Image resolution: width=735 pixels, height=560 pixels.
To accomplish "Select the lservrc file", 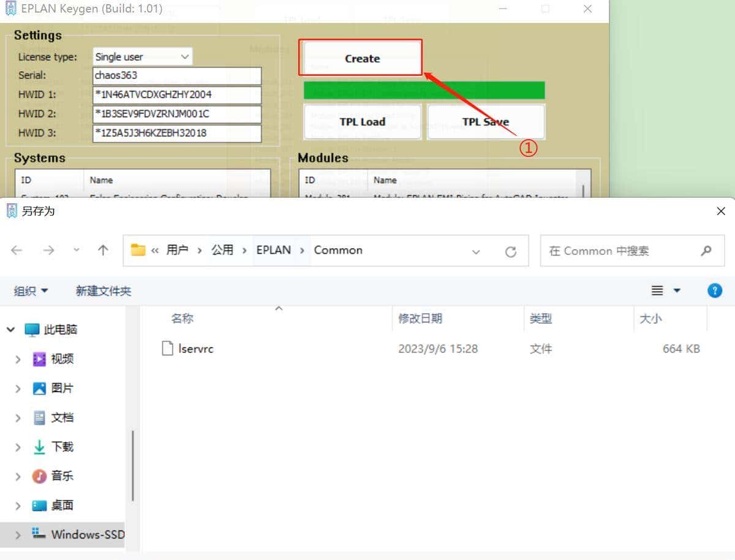I will 197,349.
